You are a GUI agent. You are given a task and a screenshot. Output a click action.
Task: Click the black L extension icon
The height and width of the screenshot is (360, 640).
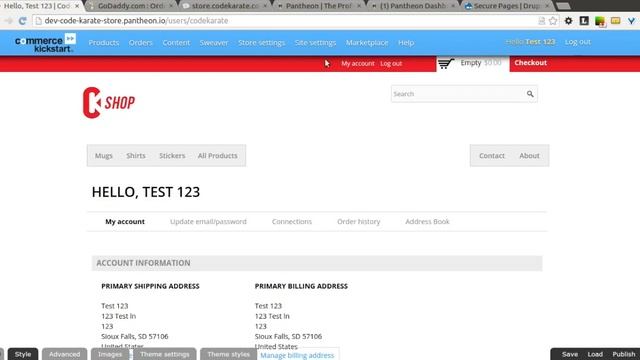pyautogui.click(x=584, y=21)
